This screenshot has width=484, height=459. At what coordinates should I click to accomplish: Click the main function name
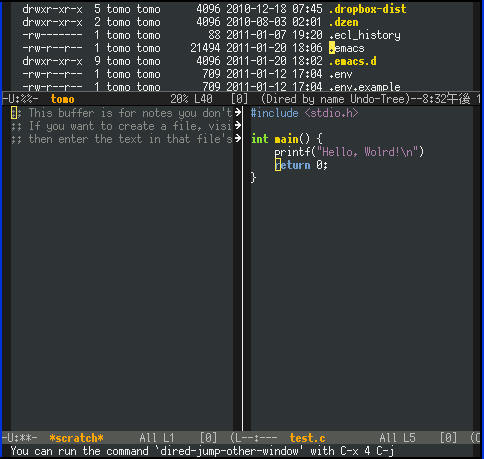(286, 139)
